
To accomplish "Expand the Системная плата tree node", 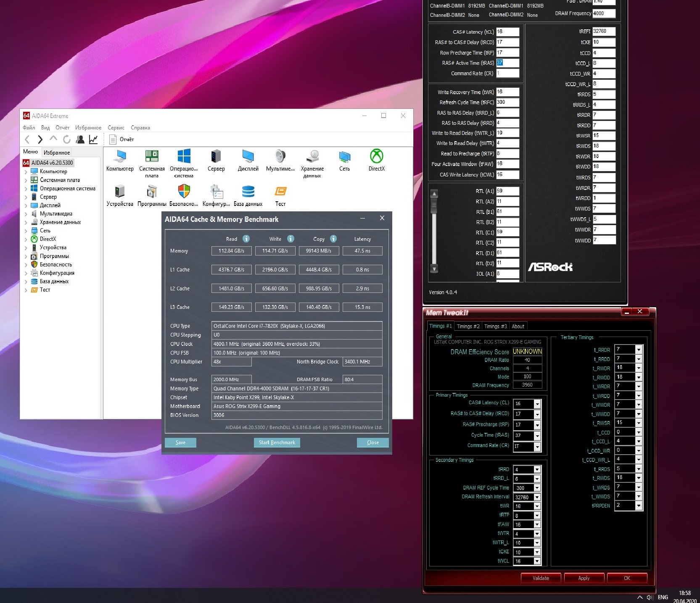I will pyautogui.click(x=26, y=180).
